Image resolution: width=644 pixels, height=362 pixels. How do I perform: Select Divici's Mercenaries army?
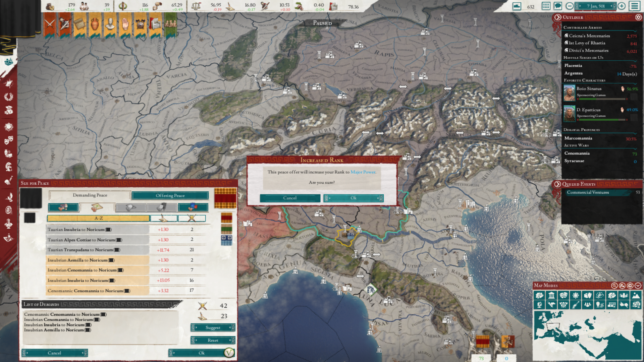pyautogui.click(x=600, y=50)
